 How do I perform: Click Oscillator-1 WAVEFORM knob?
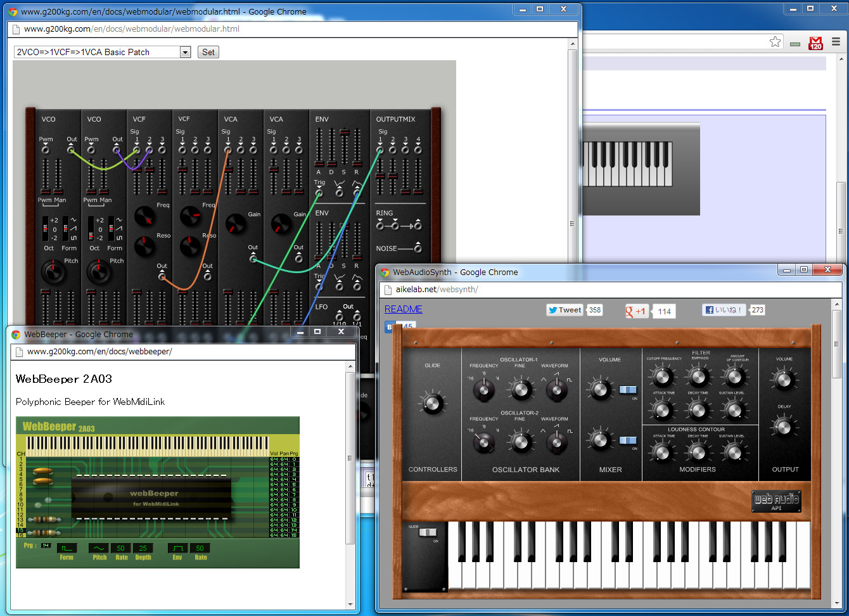pyautogui.click(x=556, y=389)
